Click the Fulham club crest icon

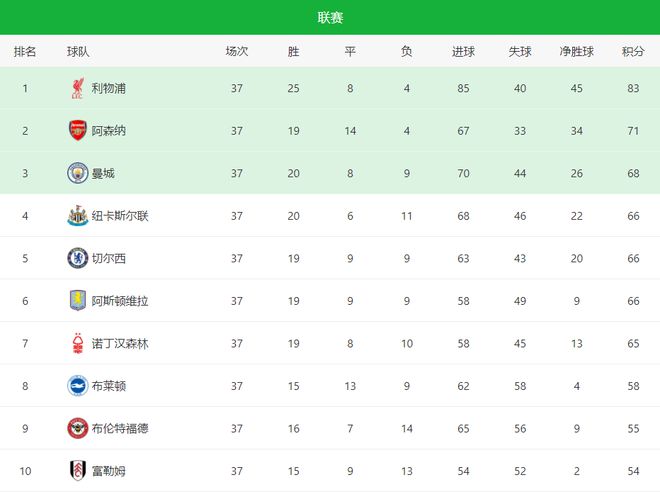click(77, 470)
